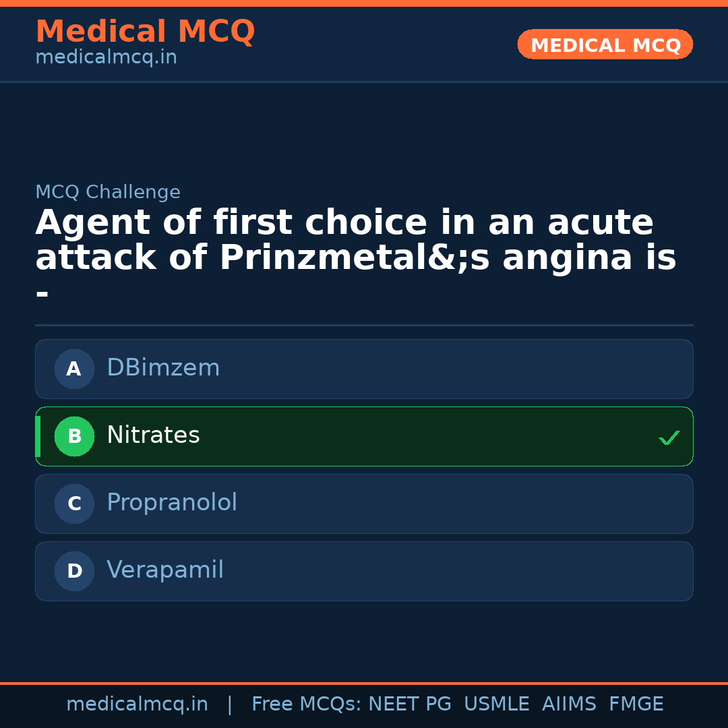728x728 pixels.
Task: Choose the Nitrates answer text
Action: 153,435
